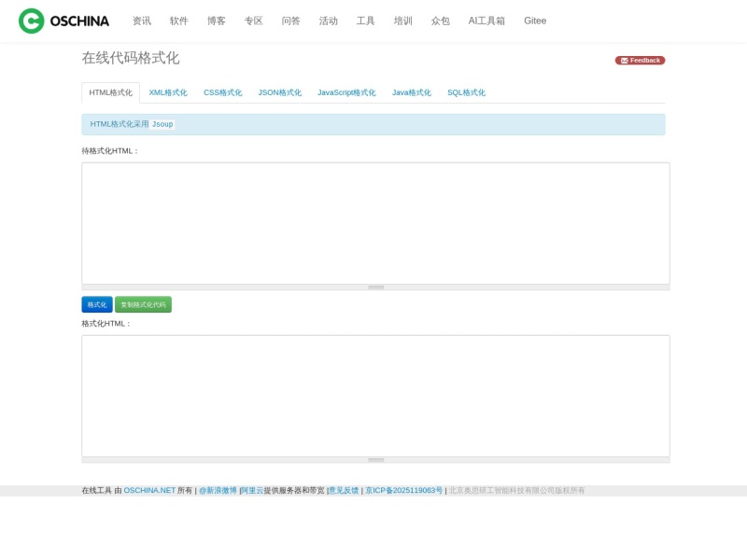Click the green 复制格式化代码 button
The width and height of the screenshot is (747, 560).
pyautogui.click(x=143, y=305)
